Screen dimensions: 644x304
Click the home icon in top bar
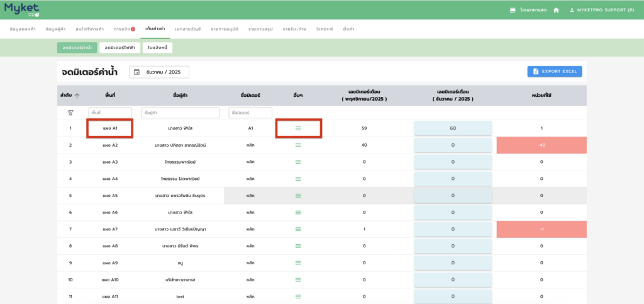tap(556, 10)
